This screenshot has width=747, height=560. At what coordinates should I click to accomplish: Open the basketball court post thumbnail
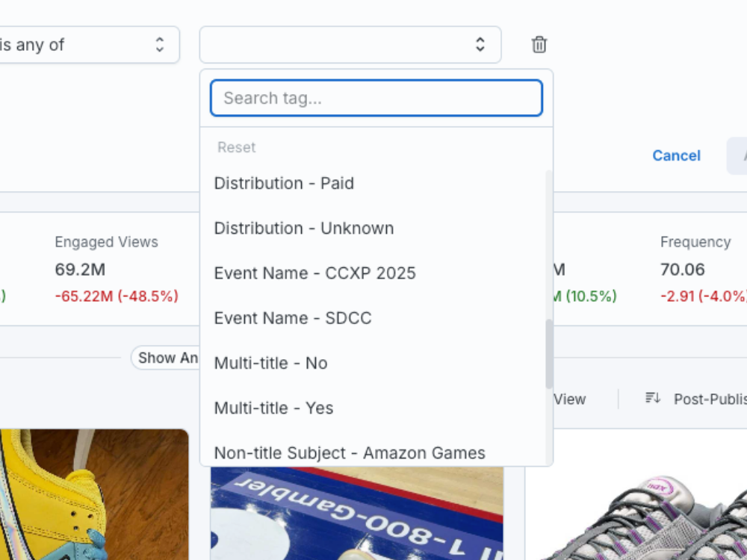point(357,514)
